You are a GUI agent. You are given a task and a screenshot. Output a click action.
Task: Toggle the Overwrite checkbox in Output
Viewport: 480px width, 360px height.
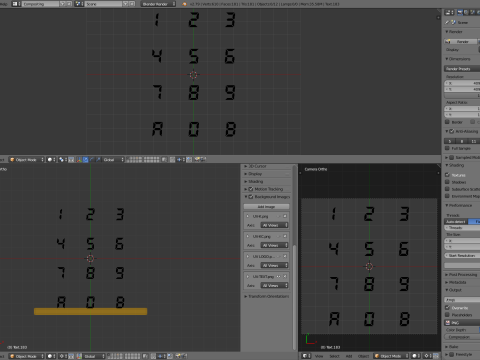[448, 308]
